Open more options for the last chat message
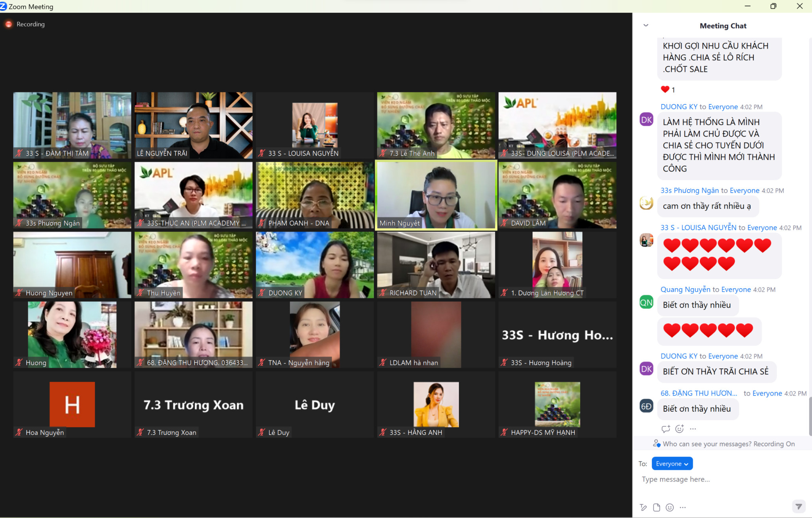 click(693, 429)
